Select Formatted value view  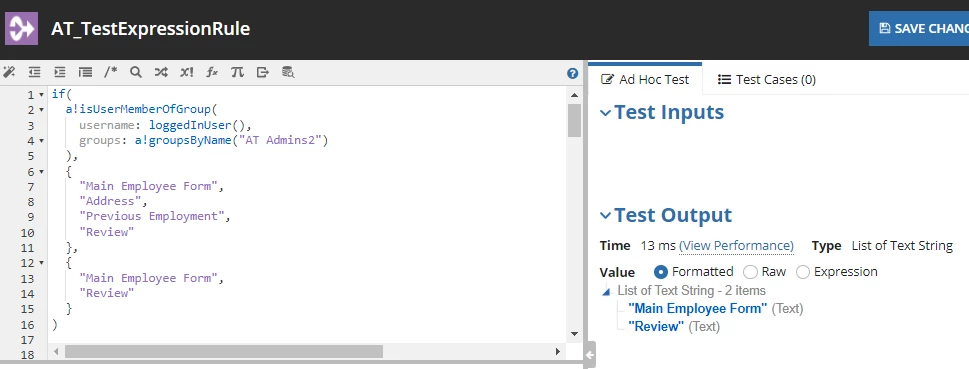pos(661,272)
